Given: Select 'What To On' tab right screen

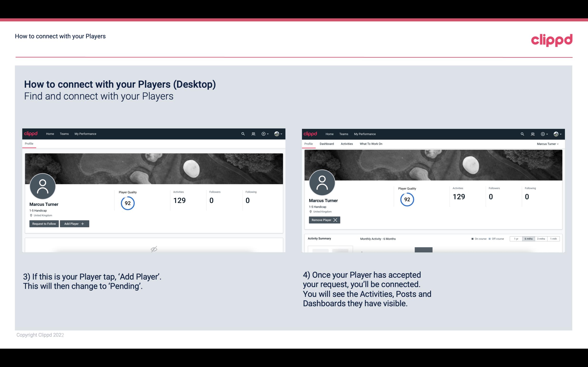Looking at the screenshot, I should tap(371, 144).
